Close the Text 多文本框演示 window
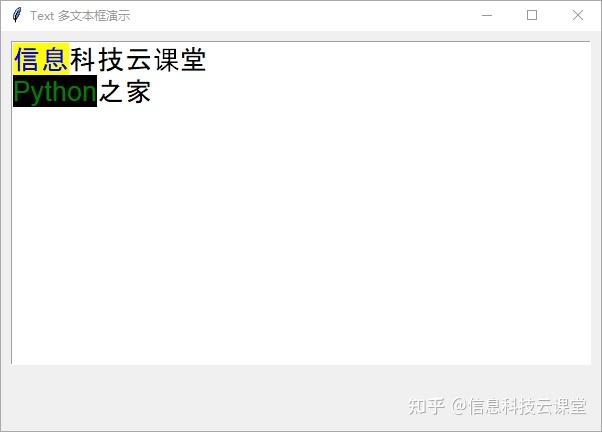 coord(577,15)
